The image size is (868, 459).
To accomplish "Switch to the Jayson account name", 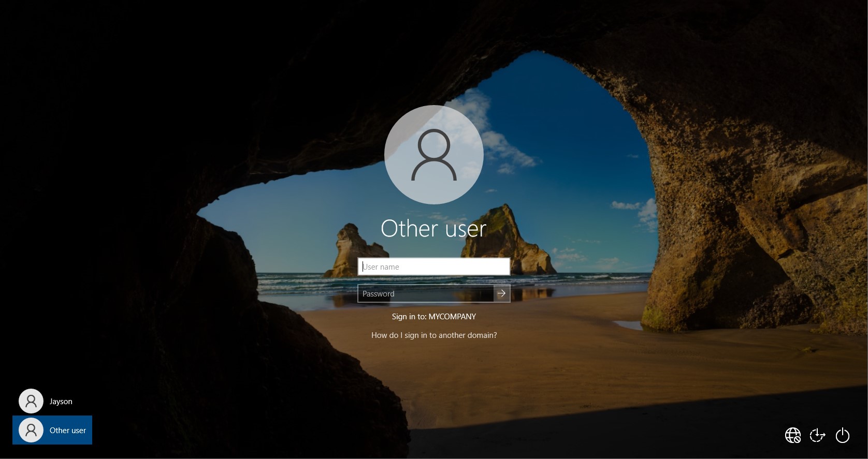I will [x=61, y=402].
